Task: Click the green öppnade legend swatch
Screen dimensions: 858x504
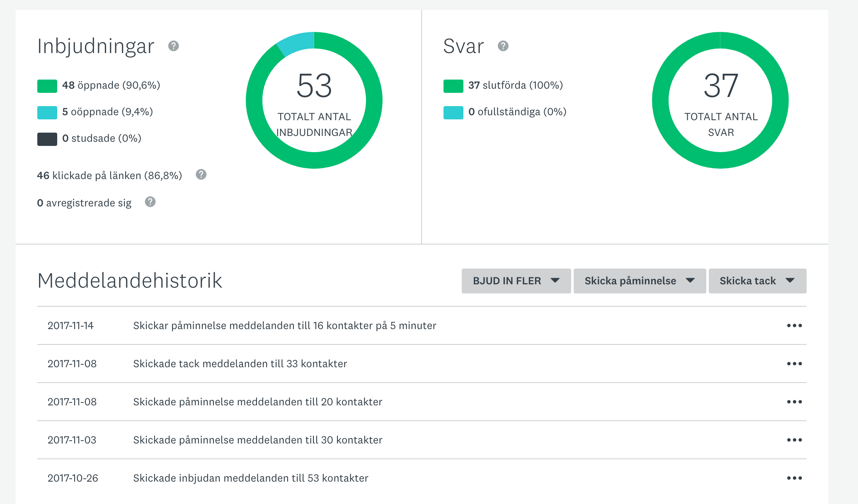Action: tap(47, 86)
